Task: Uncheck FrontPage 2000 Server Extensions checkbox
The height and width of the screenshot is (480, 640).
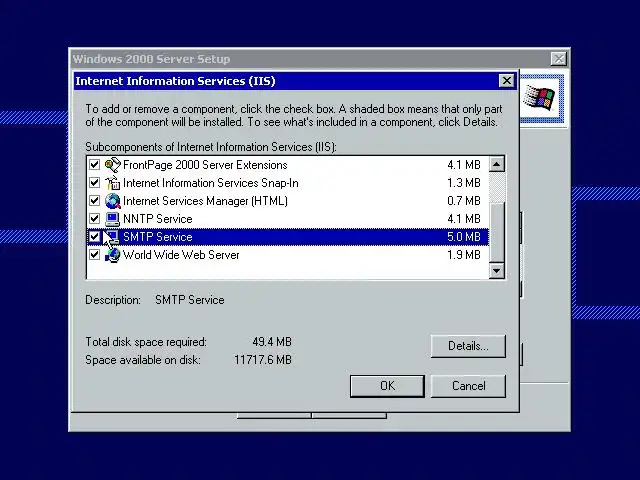Action: 94,165
